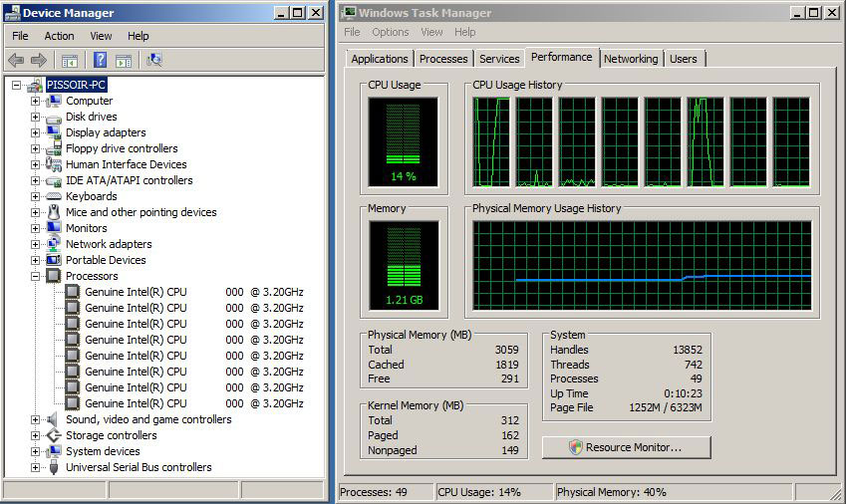Click the Keyboards category icon
The image size is (846, 504).
point(54,196)
